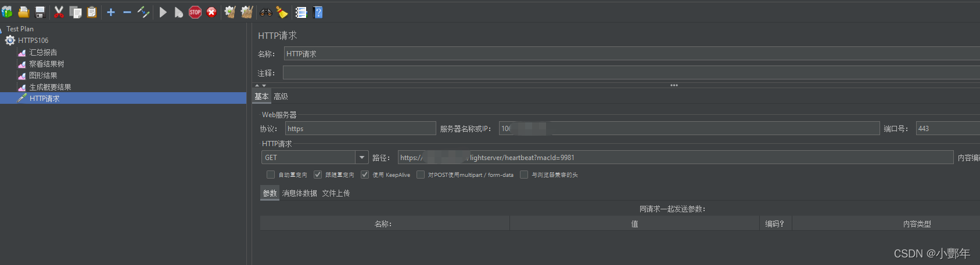The height and width of the screenshot is (265, 980).
Task: Click the empty 注释 comment field
Action: coord(631,72)
